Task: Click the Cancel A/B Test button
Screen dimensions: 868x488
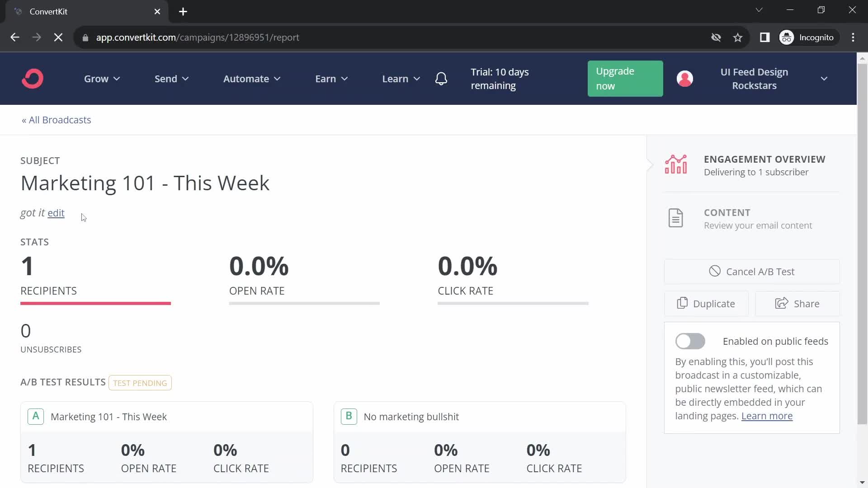Action: [x=751, y=272]
